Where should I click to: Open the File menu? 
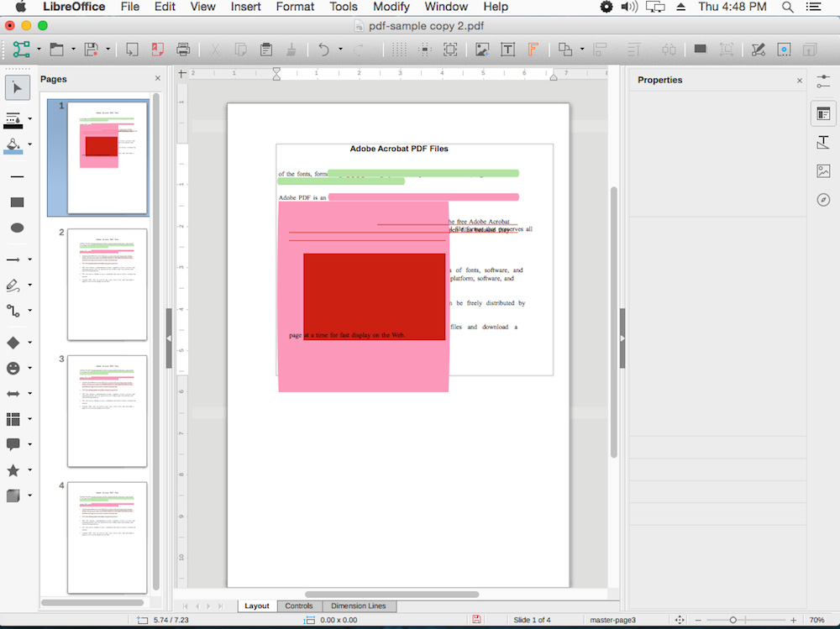click(129, 7)
